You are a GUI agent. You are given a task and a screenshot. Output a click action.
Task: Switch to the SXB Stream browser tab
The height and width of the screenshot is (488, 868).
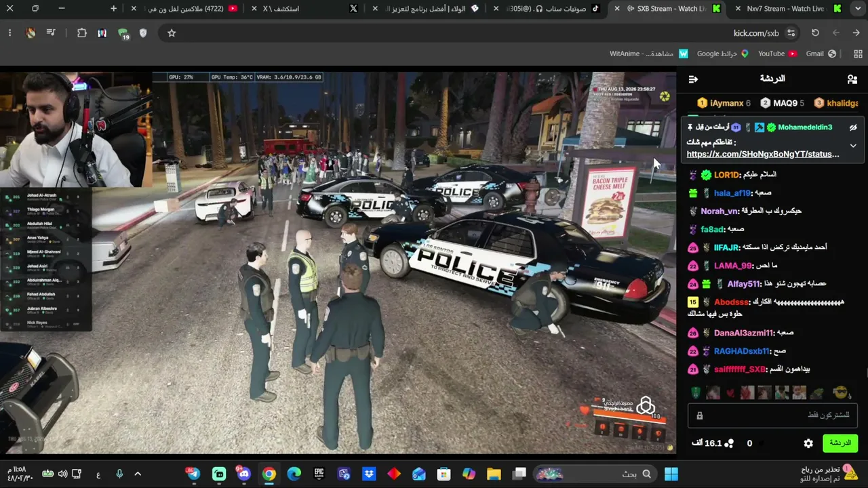668,9
